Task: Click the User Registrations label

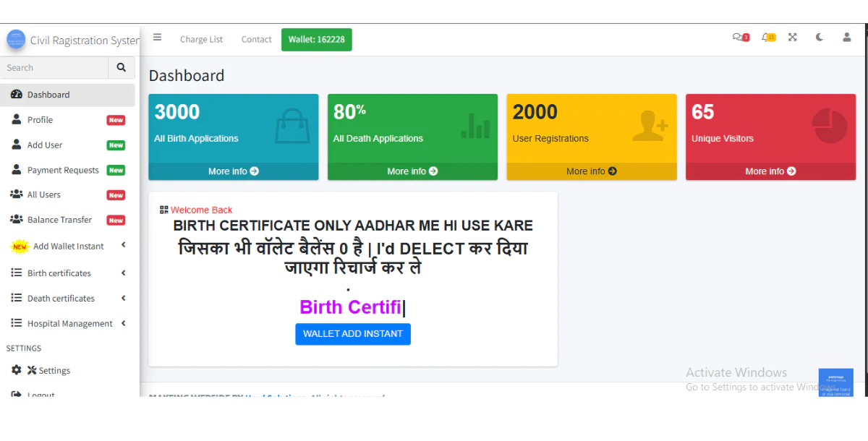Action: [x=550, y=139]
